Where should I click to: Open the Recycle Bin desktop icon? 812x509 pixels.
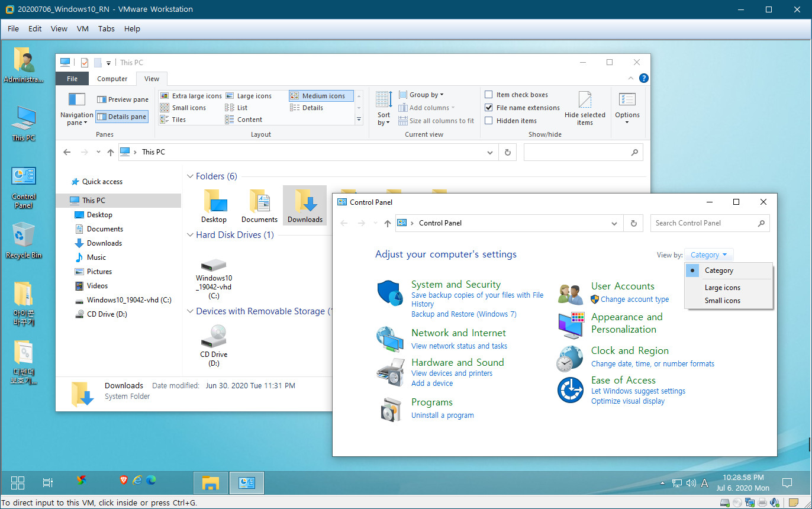24,235
